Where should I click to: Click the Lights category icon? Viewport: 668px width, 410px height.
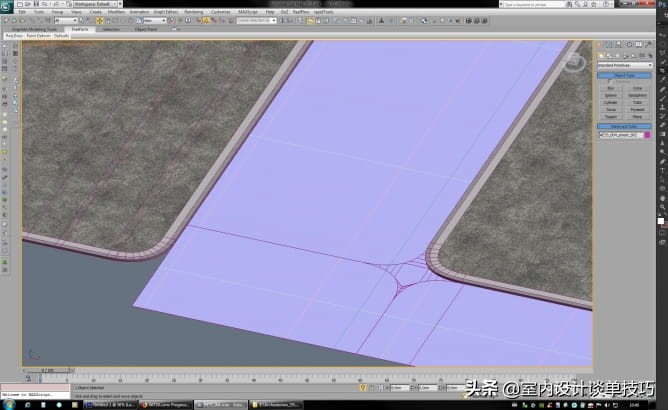pyautogui.click(x=617, y=57)
